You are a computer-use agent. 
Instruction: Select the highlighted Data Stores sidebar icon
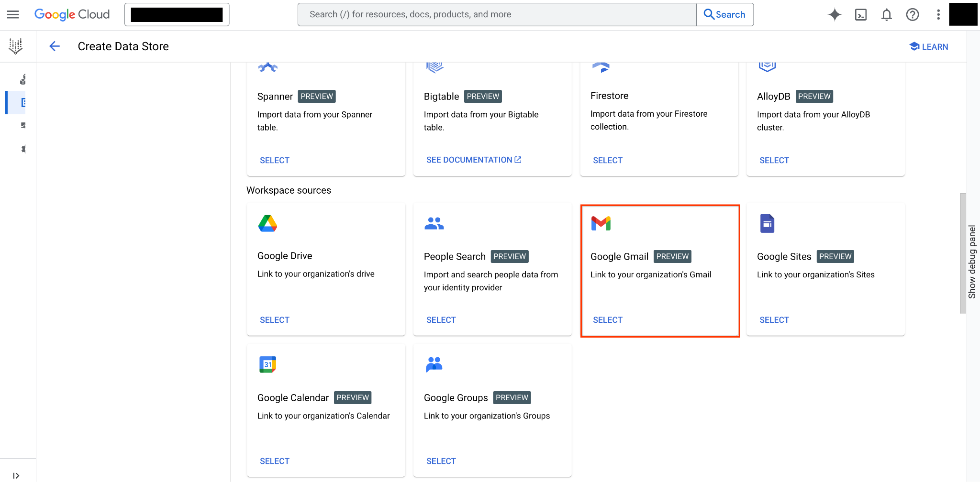[x=23, y=102]
